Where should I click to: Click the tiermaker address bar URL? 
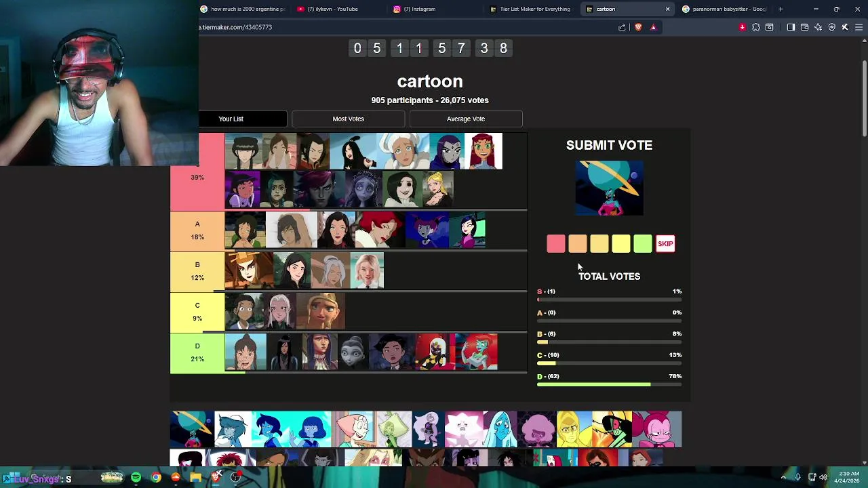tap(235, 27)
